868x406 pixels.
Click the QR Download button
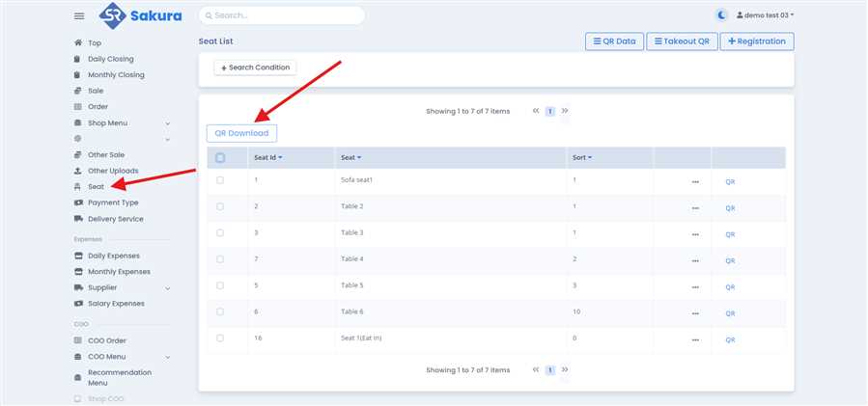click(x=241, y=133)
